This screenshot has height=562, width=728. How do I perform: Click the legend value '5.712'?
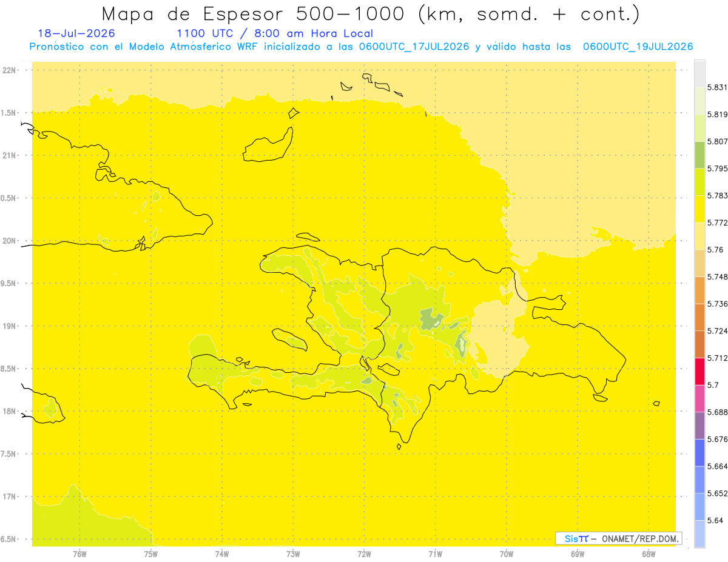click(x=718, y=358)
